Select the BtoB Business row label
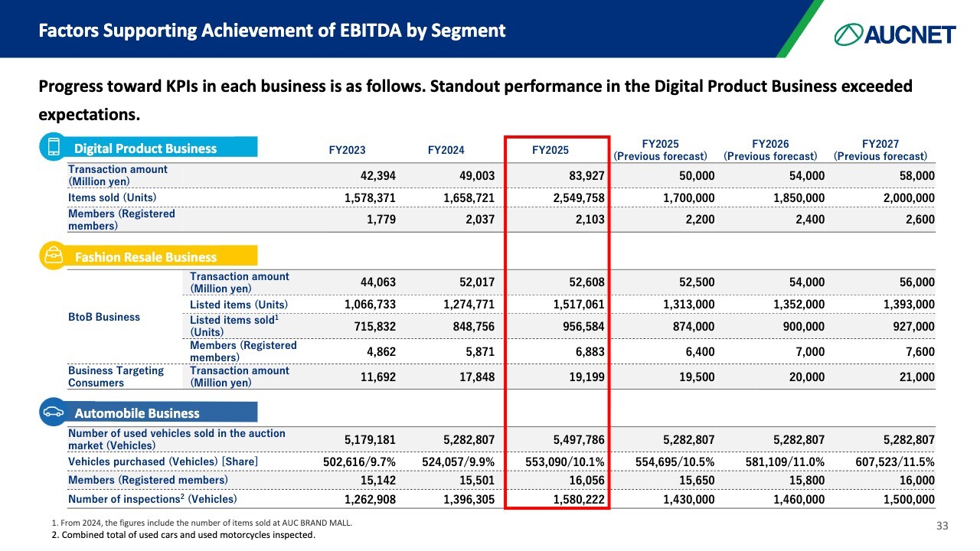Viewport: 980px width, 551px height. tap(104, 317)
